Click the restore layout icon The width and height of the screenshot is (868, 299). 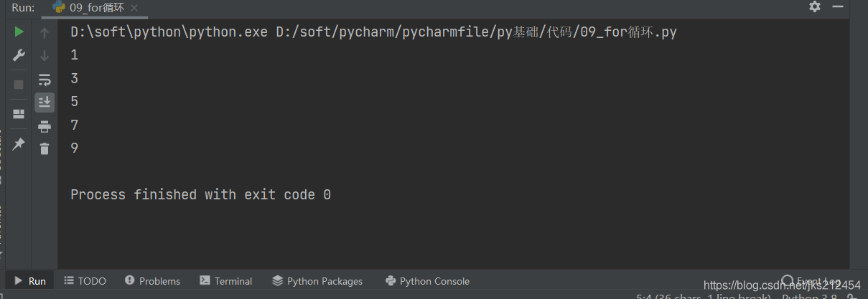coord(19,114)
